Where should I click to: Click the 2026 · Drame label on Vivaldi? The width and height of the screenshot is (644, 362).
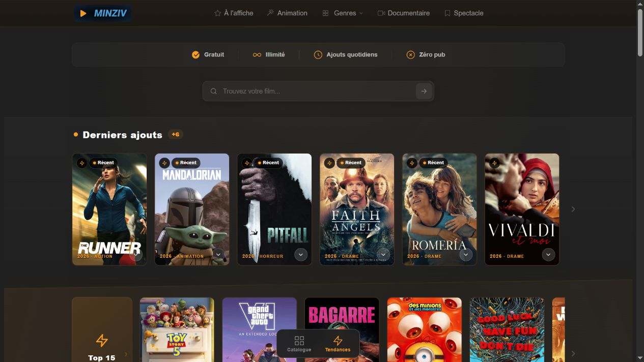coord(507,256)
